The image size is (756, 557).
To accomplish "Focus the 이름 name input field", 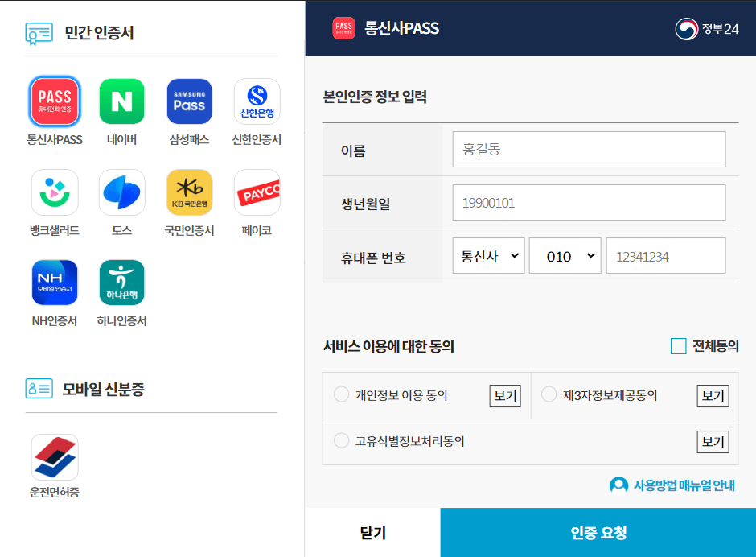I will [589, 149].
